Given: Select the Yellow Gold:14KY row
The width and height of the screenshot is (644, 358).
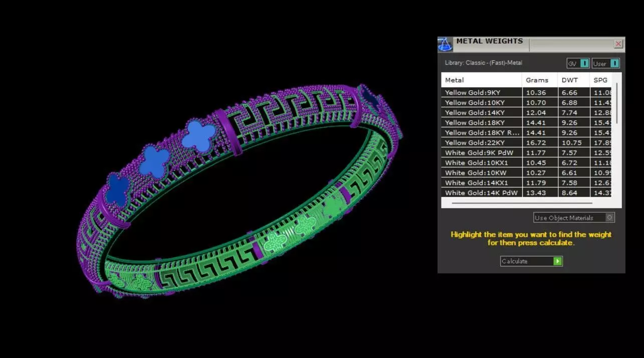Looking at the screenshot, I should 526,113.
